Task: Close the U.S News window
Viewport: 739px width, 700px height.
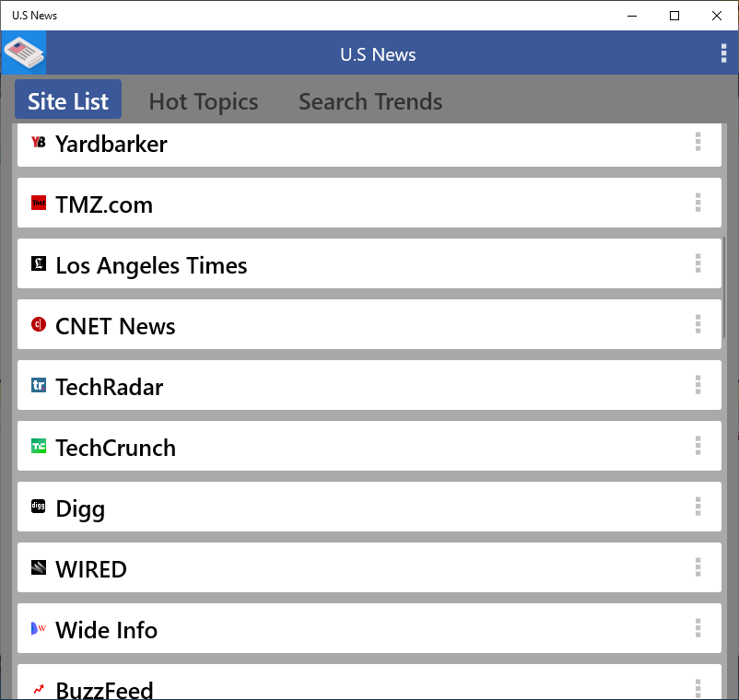Action: pos(716,16)
